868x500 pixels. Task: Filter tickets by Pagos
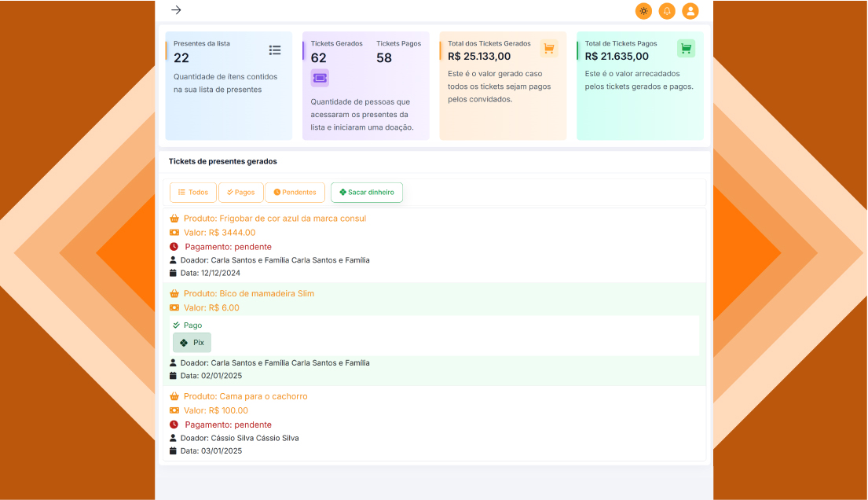pyautogui.click(x=240, y=193)
